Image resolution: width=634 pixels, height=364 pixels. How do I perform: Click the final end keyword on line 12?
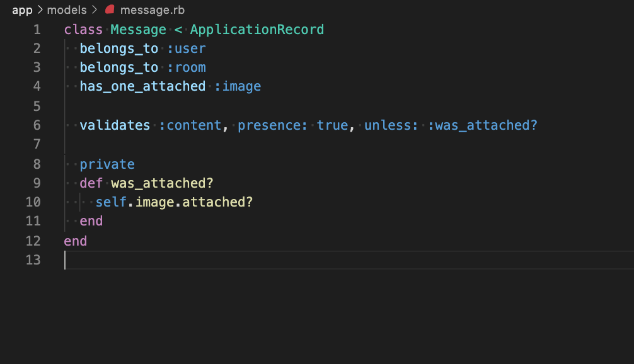(x=76, y=241)
